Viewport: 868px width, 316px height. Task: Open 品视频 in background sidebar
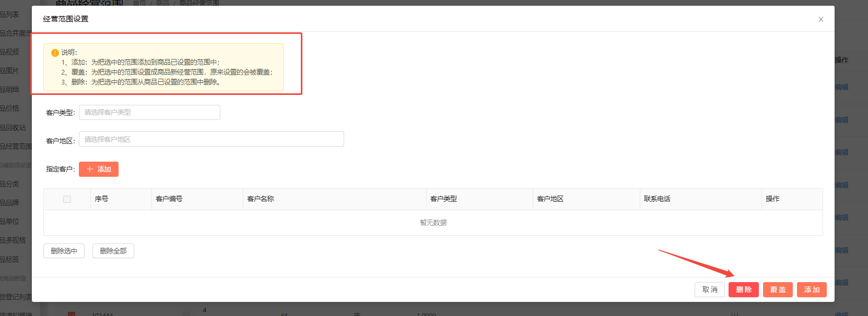click(x=9, y=52)
